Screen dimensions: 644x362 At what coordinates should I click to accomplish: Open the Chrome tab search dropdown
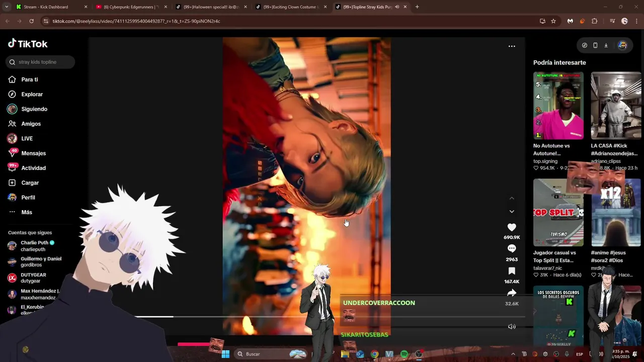[x=6, y=7]
